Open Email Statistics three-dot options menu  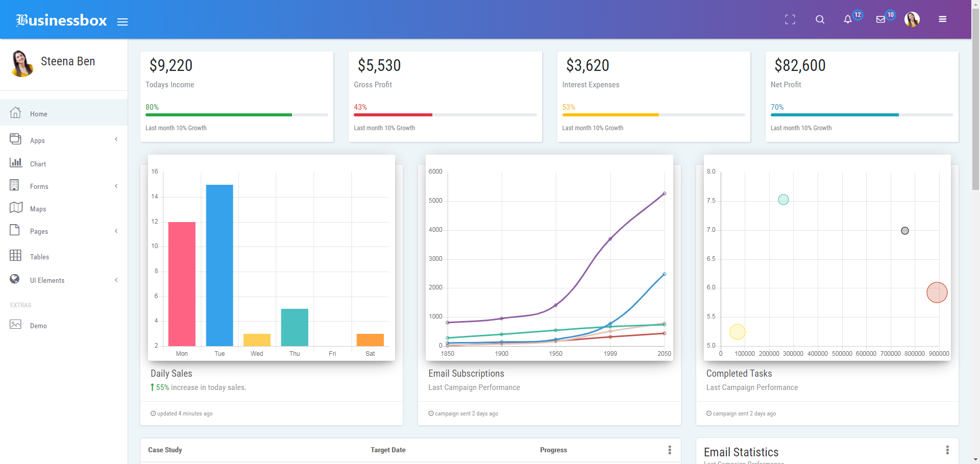pos(947,450)
